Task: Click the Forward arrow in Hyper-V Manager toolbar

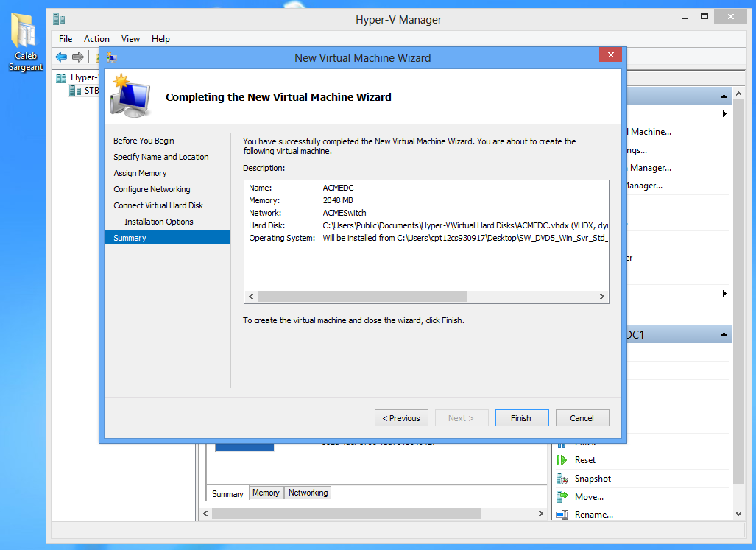Action: pyautogui.click(x=77, y=57)
